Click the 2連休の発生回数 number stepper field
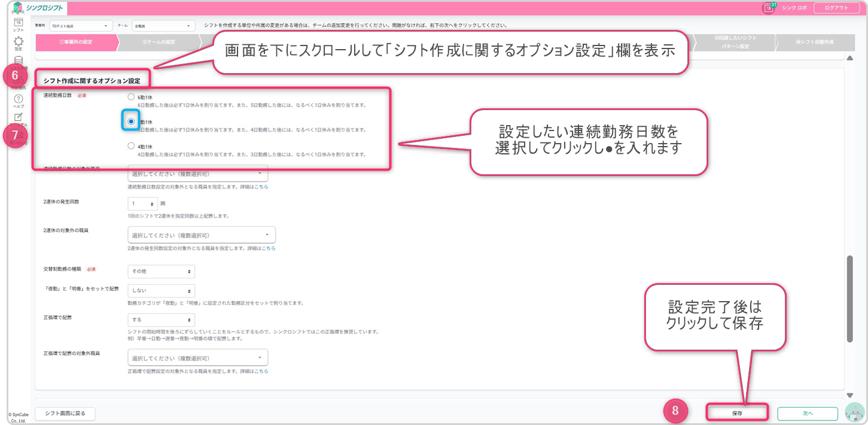 (x=142, y=203)
